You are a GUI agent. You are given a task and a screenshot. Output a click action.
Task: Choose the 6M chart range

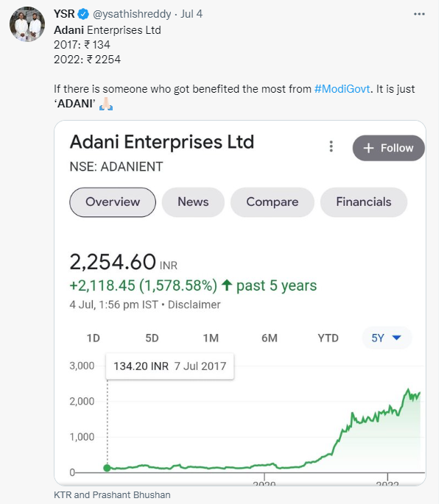click(270, 338)
